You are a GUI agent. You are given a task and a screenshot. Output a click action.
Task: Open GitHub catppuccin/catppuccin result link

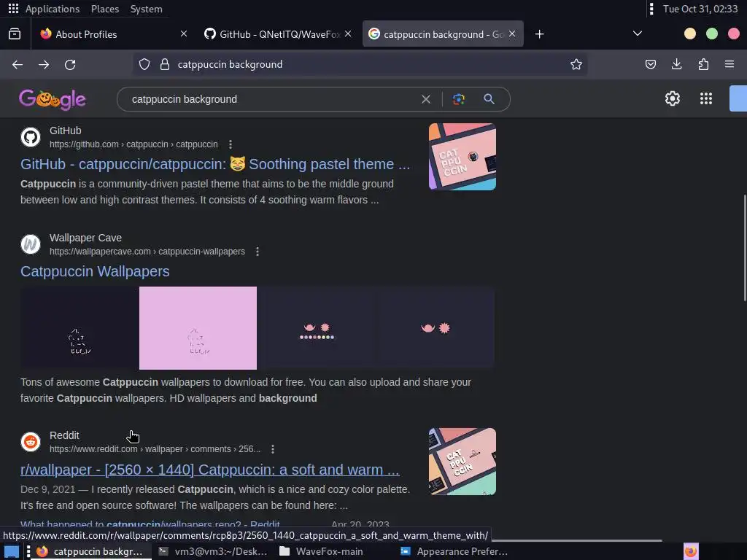tap(215, 164)
